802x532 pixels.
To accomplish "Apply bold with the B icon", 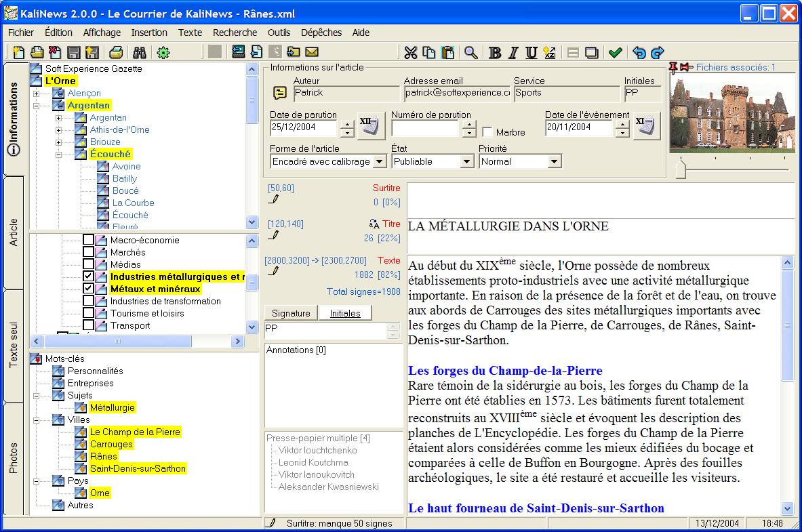I will 495,52.
